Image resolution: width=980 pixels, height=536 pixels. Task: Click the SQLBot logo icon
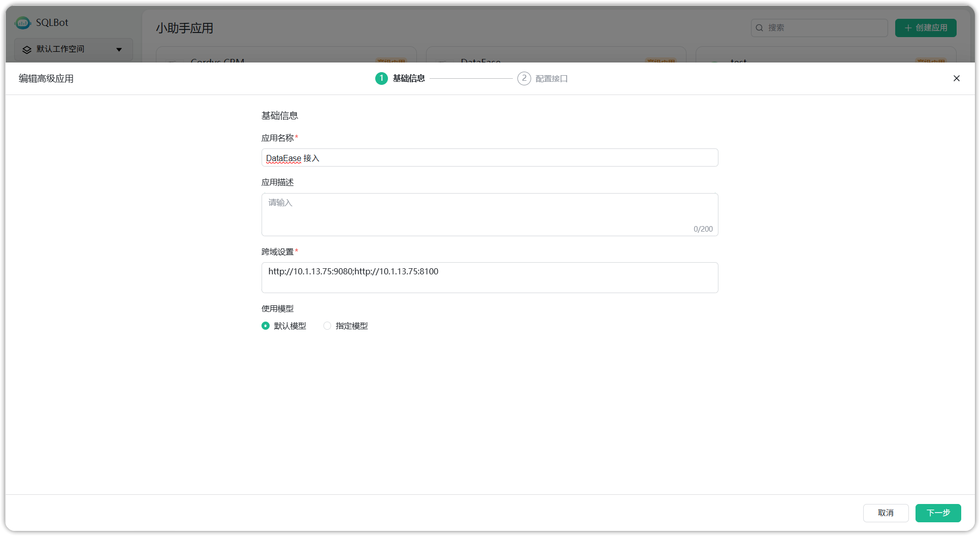[x=23, y=23]
